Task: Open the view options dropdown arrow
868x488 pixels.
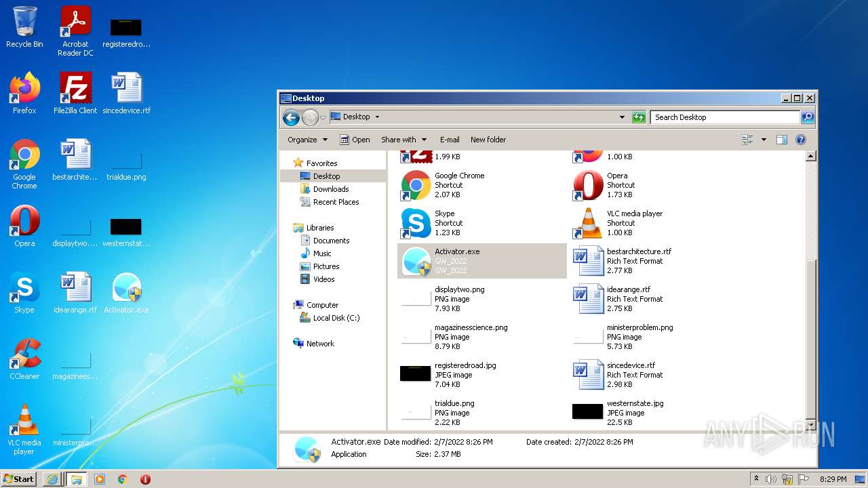Action: coord(764,140)
